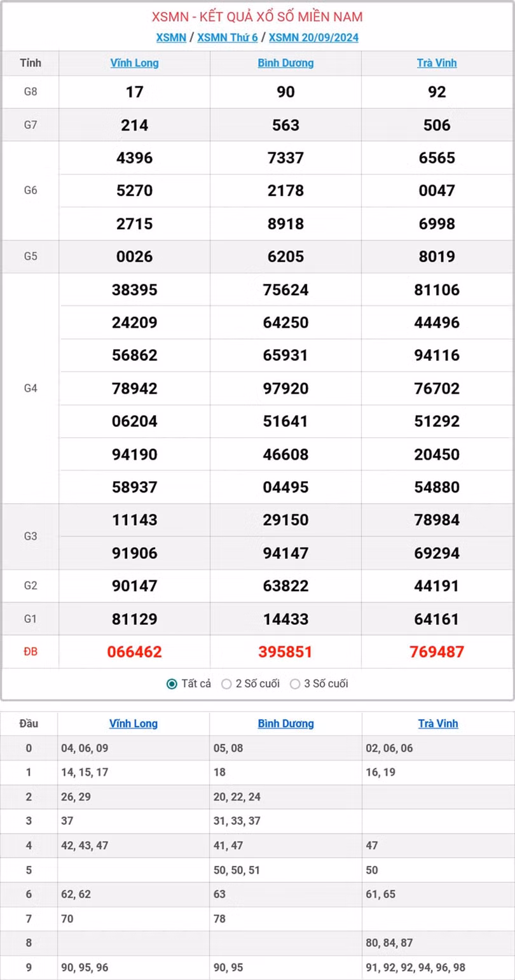Open Vĩnh Long link in the Đầu table
The height and width of the screenshot is (980, 515).
pos(134,724)
